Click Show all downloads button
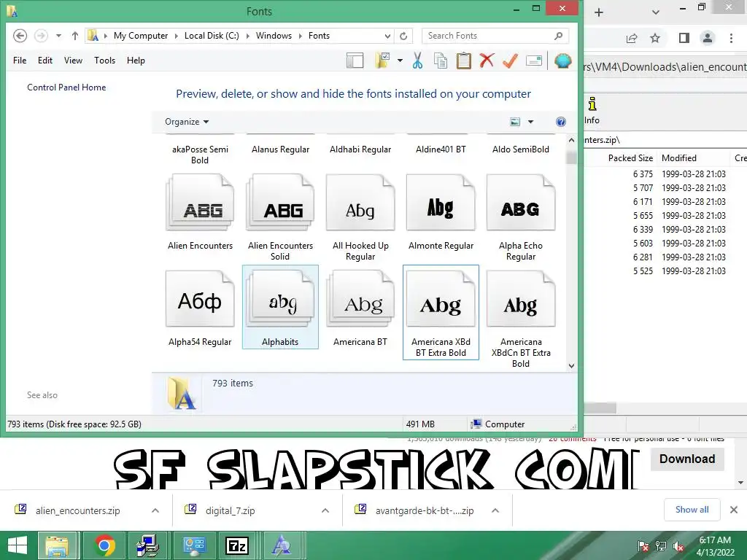This screenshot has width=747, height=560. pos(692,510)
